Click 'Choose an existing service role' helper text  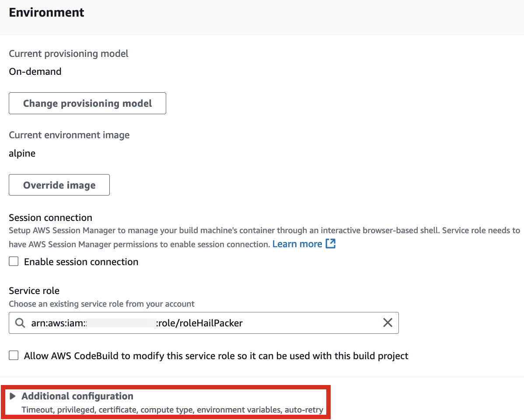[x=101, y=304]
